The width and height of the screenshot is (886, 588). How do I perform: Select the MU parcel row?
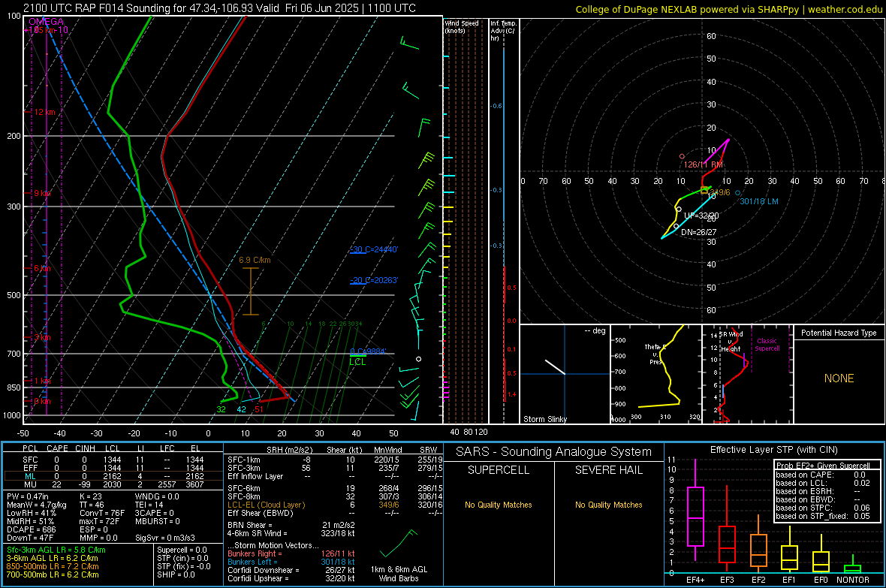(113, 484)
